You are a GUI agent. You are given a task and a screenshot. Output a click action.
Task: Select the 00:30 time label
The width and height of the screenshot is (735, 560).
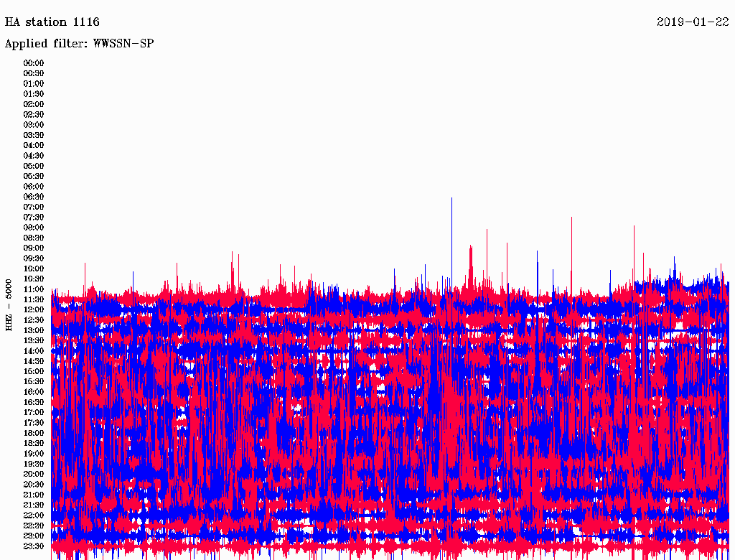click(34, 74)
